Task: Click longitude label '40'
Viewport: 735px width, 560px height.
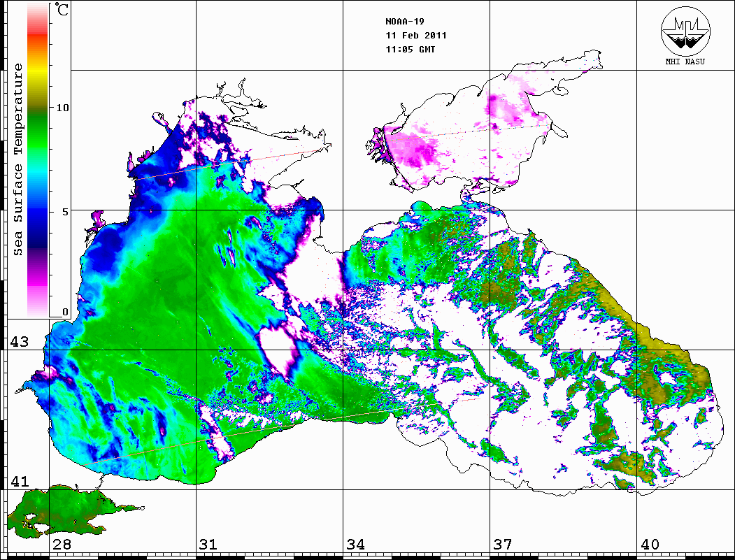Action: (x=650, y=544)
